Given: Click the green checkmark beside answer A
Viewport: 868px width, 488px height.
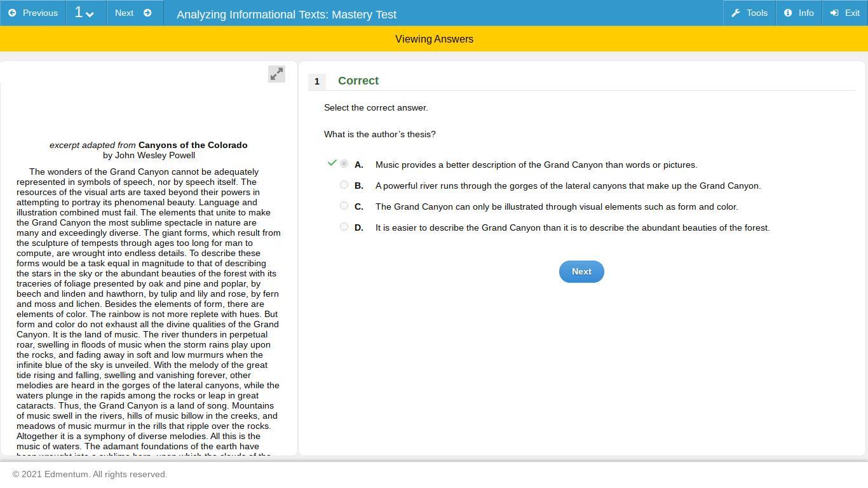Looking at the screenshot, I should pyautogui.click(x=332, y=163).
